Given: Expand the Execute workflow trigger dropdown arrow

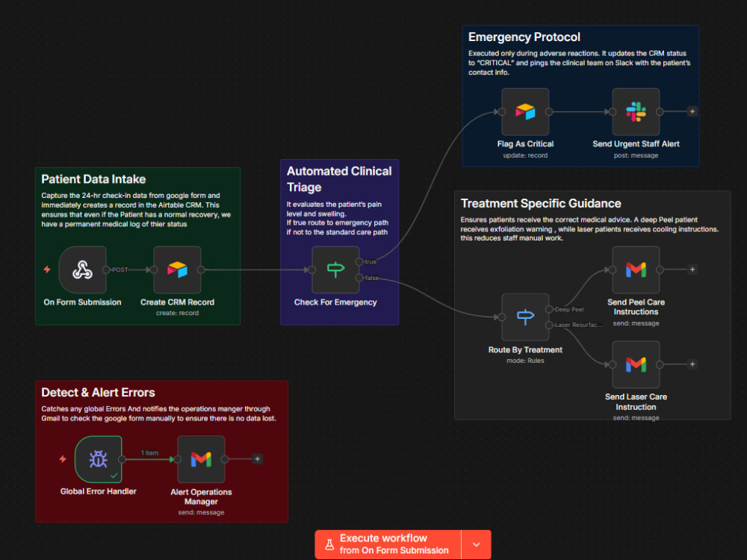Looking at the screenshot, I should point(477,544).
